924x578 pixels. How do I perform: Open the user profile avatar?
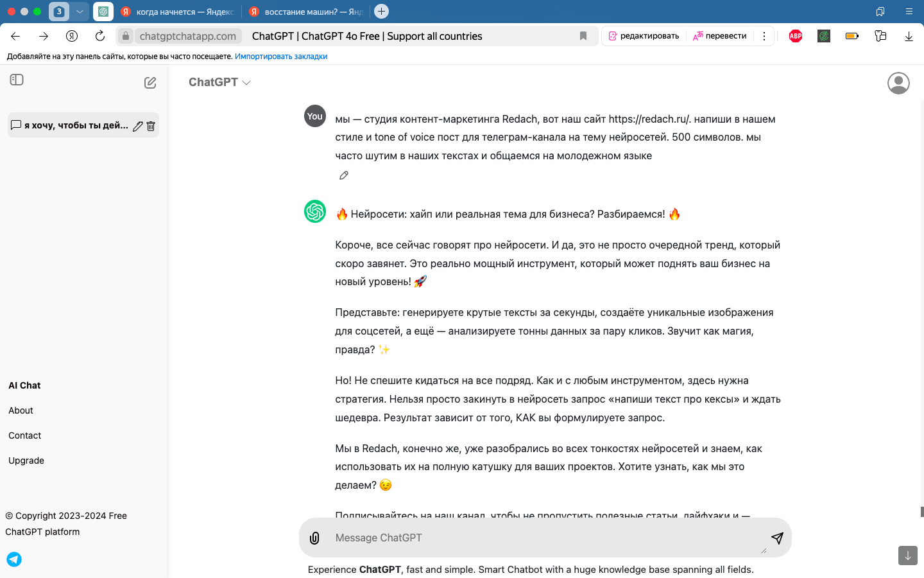tap(898, 83)
